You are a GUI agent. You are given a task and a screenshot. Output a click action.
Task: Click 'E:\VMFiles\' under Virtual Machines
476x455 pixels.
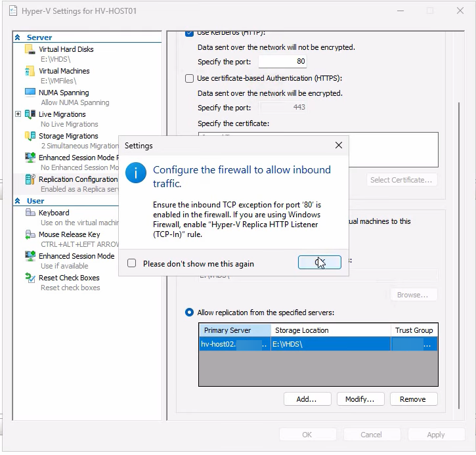(x=58, y=81)
